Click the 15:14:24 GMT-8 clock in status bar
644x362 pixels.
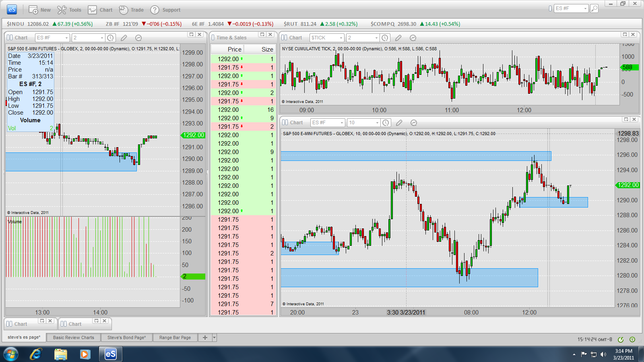coord(594,339)
